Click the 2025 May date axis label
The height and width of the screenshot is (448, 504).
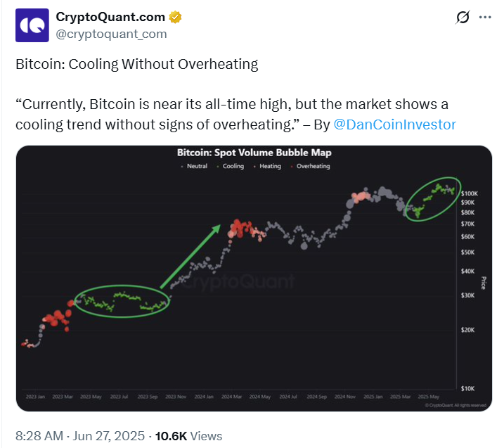coord(429,397)
